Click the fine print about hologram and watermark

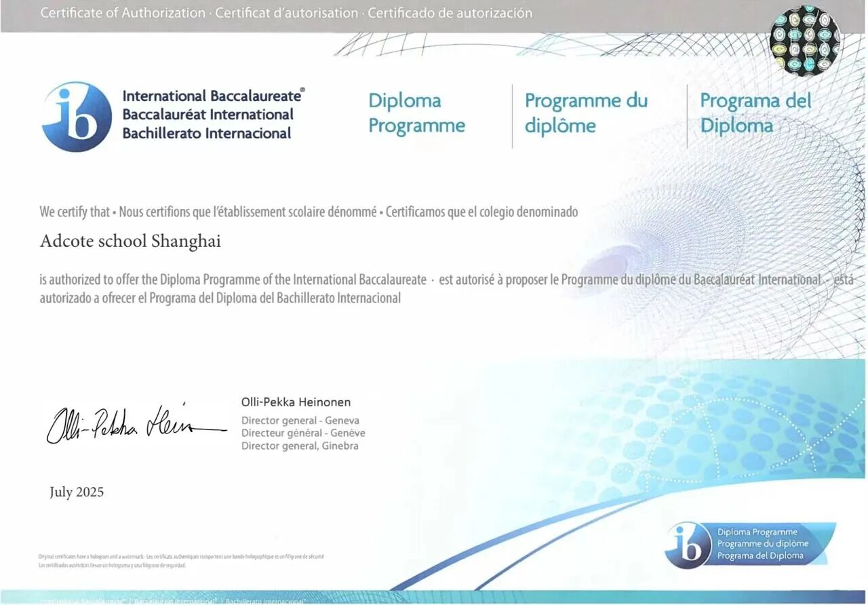(x=181, y=557)
